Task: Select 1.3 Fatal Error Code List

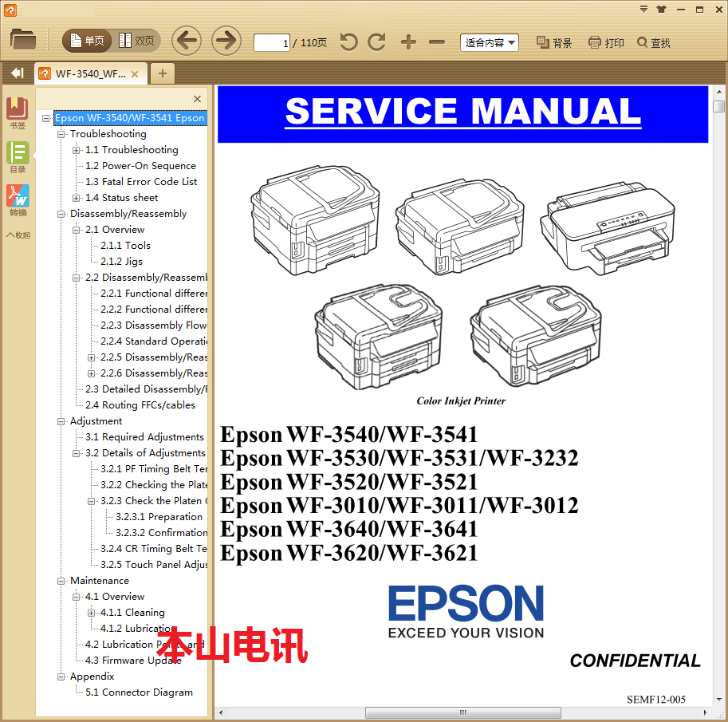Action: 141,182
